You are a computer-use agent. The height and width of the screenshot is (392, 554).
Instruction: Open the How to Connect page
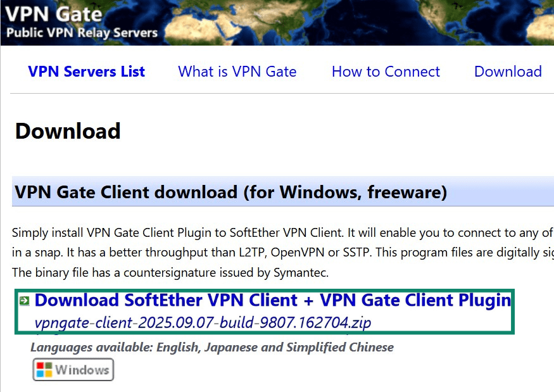click(386, 72)
